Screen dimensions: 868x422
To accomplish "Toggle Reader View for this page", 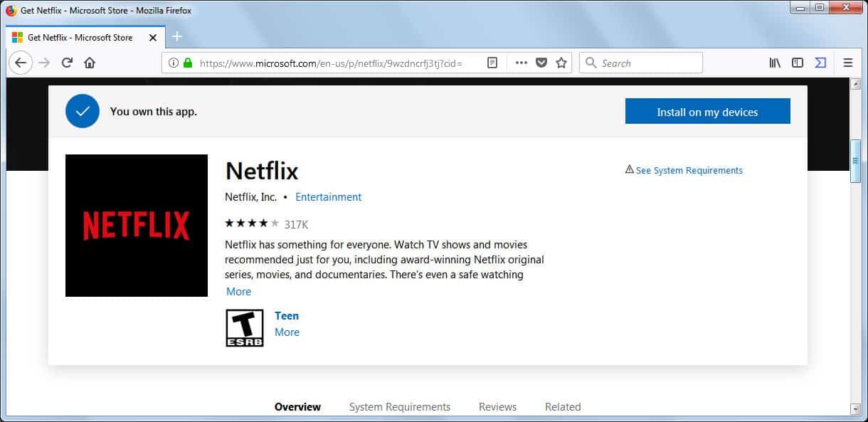I will pos(492,63).
